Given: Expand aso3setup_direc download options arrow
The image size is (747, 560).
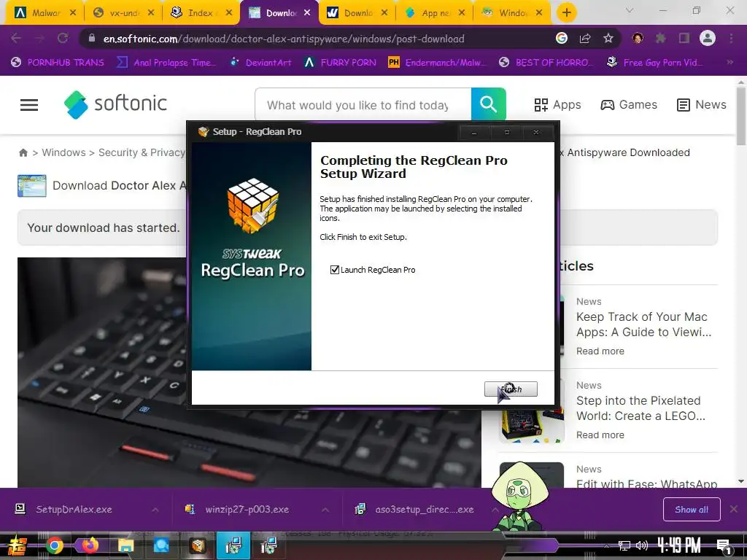Looking at the screenshot, I should (x=495, y=510).
